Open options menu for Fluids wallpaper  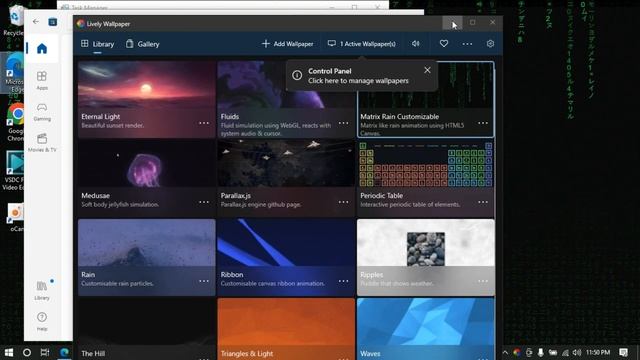click(344, 123)
